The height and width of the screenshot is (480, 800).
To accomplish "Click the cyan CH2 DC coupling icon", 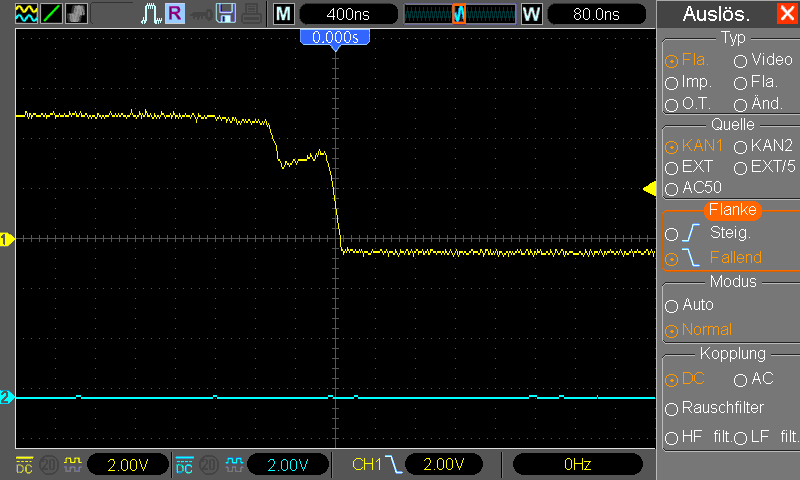I will (184, 465).
